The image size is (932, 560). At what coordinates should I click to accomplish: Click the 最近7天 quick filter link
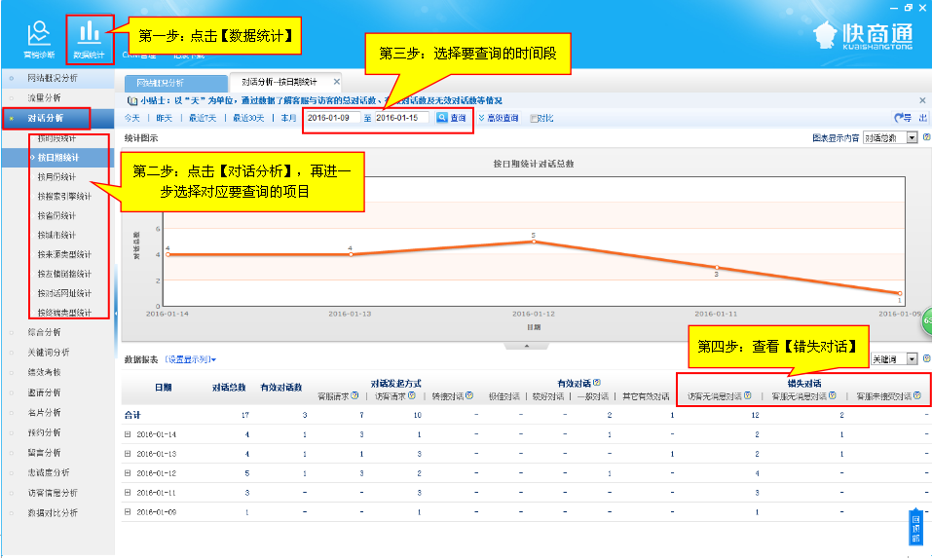click(x=202, y=118)
